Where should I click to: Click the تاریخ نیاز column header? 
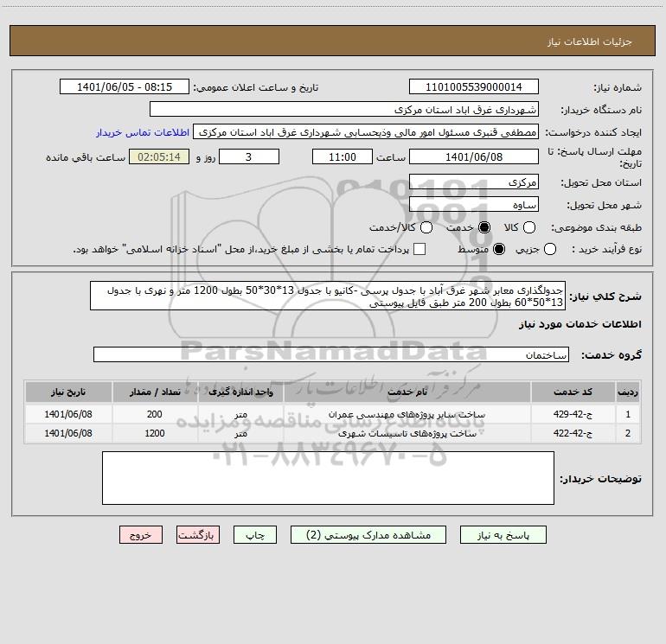pos(68,392)
